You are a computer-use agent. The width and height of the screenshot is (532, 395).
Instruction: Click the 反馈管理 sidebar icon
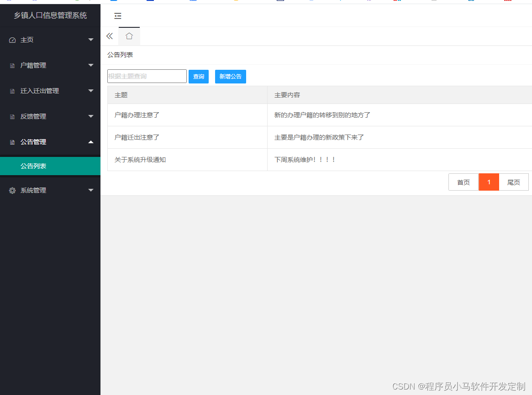(12, 116)
